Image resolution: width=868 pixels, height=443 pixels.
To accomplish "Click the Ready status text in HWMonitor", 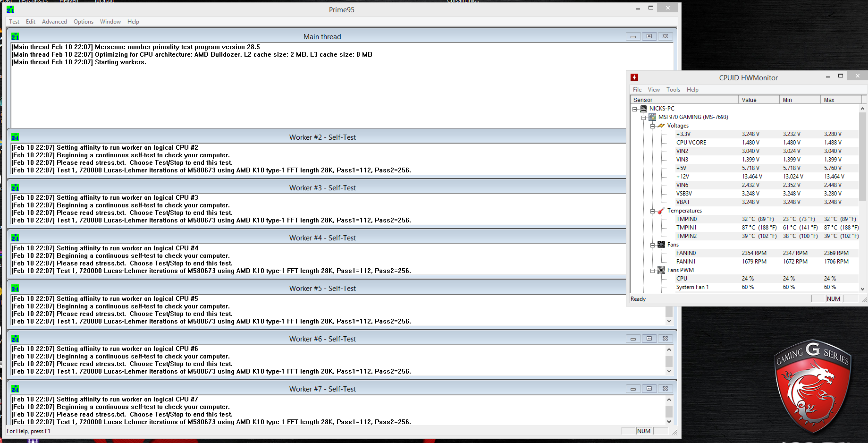I will tap(638, 299).
